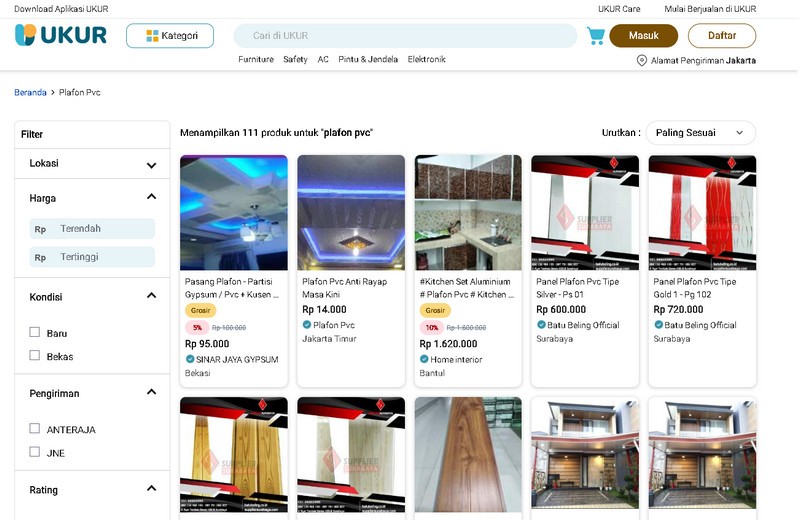Open Panel Plafon Pvc Tipe Silver image
This screenshot has width=800, height=520.
coord(585,213)
